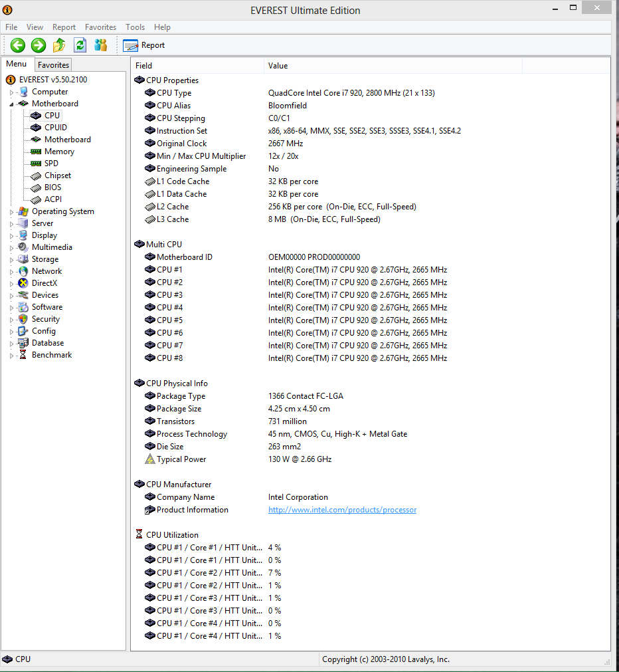Screen dimensions: 619x672
Task: Select the Typical Power row
Action: pyautogui.click(x=371, y=459)
